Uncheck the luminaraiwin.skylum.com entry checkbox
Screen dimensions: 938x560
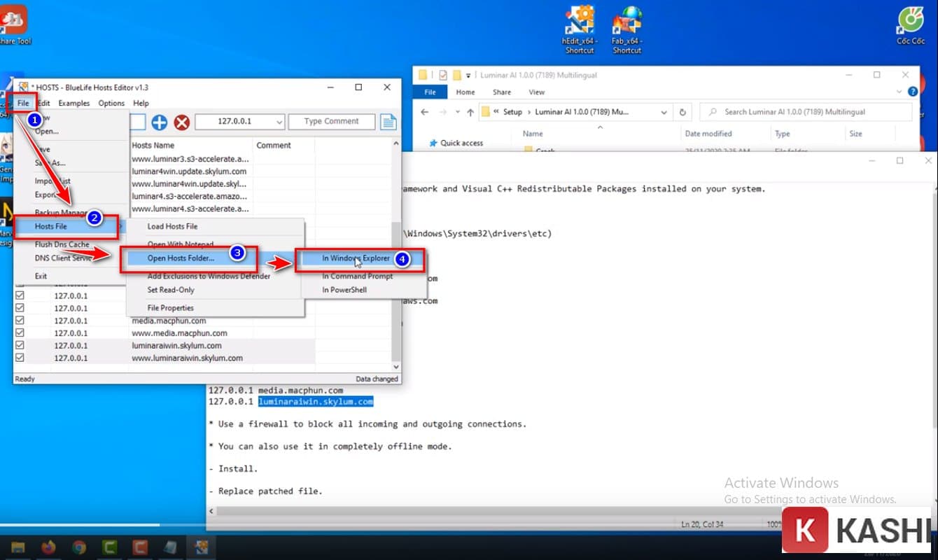[x=20, y=345]
